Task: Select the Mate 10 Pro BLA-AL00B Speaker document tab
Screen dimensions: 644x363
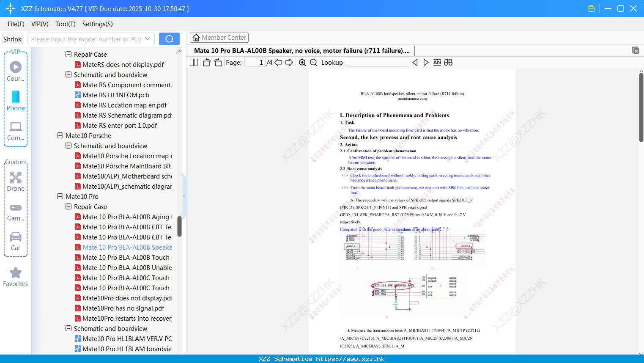Action: click(x=302, y=51)
